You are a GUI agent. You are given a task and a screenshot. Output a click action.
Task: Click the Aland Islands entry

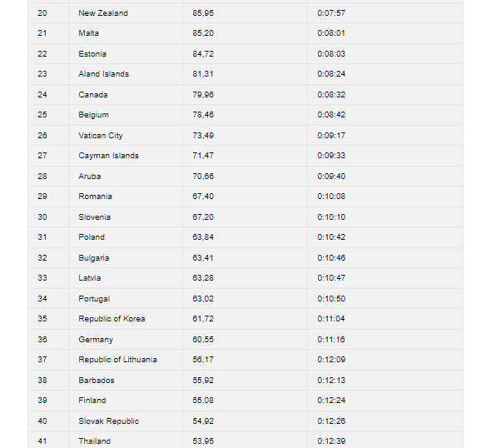tap(104, 74)
